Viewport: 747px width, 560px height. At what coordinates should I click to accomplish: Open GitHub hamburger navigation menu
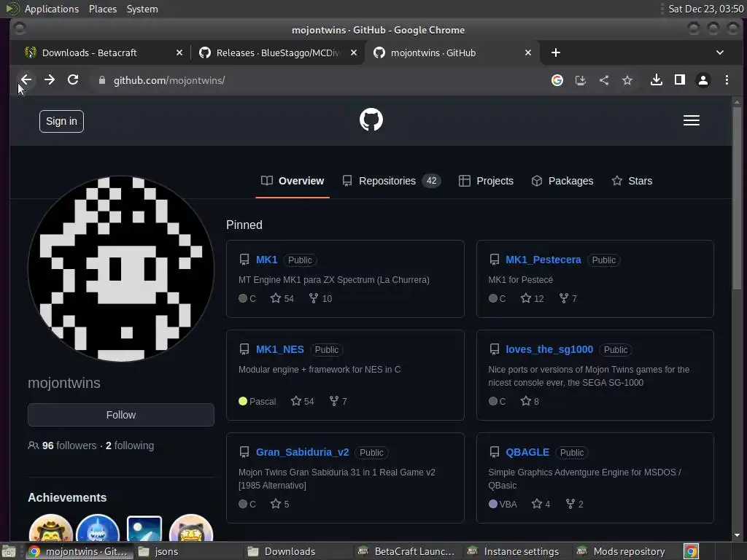pyautogui.click(x=692, y=120)
